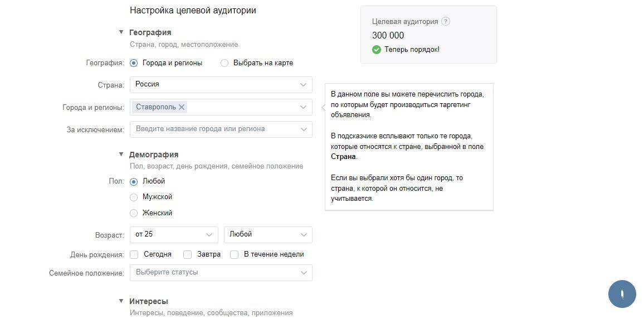Viewport: 644px width, 318px height.
Task: Select the Города и регионы radio option
Action: 134,63
